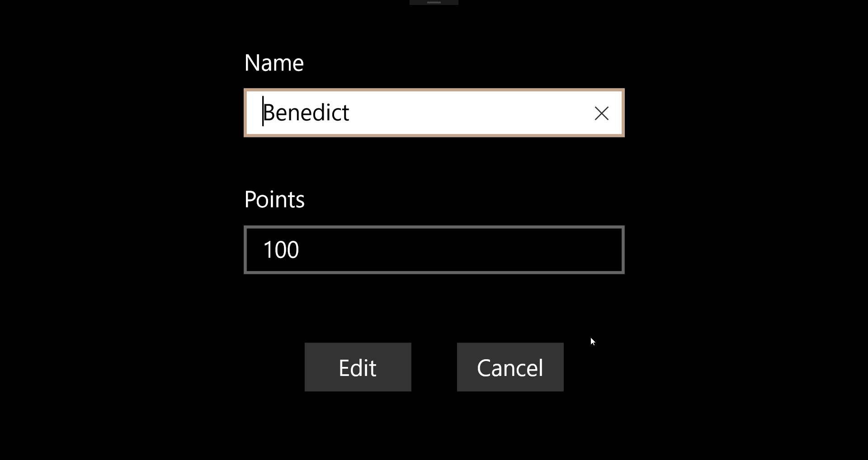Click the Points label
Image resolution: width=868 pixels, height=460 pixels.
tap(274, 199)
